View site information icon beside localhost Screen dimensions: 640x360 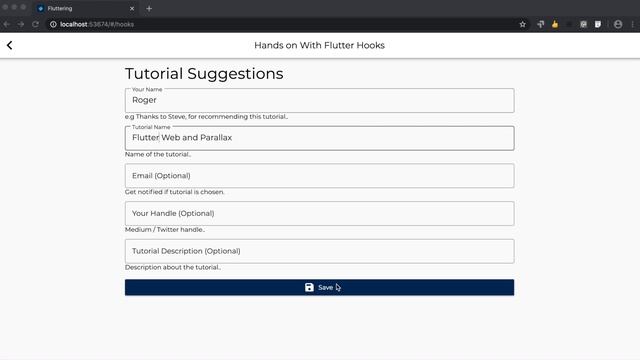(x=53, y=24)
